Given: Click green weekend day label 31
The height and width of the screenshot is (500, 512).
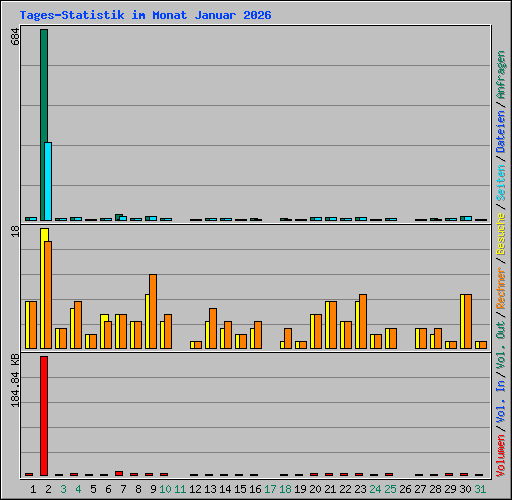Looking at the screenshot, I should (480, 489).
